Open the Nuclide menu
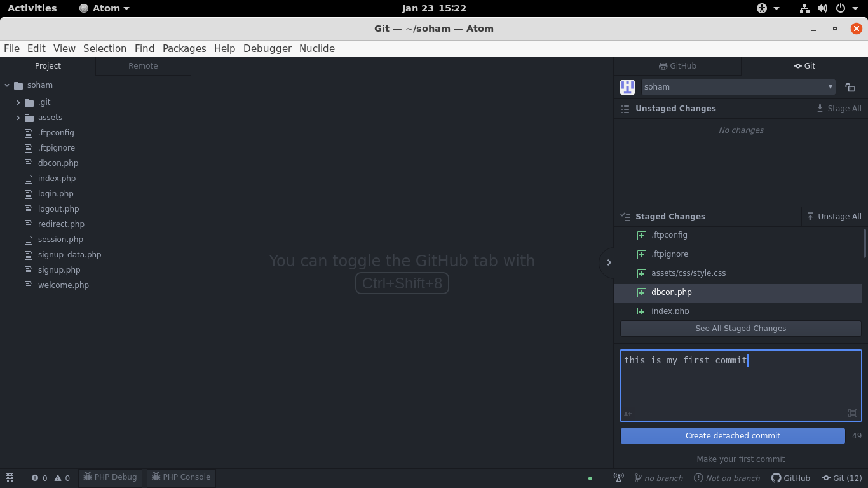The image size is (868, 488). pyautogui.click(x=317, y=48)
